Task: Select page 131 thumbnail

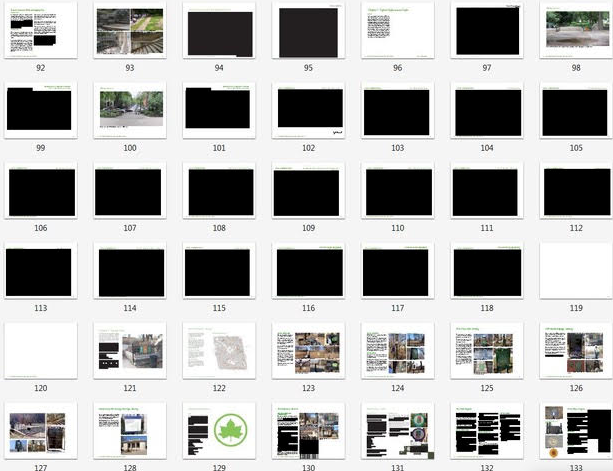Action: point(397,430)
